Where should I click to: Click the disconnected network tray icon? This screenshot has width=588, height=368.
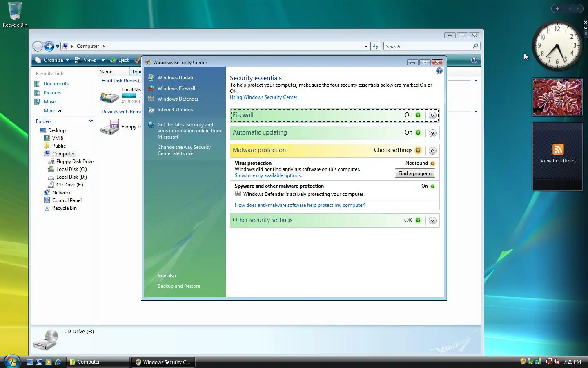[x=549, y=361]
